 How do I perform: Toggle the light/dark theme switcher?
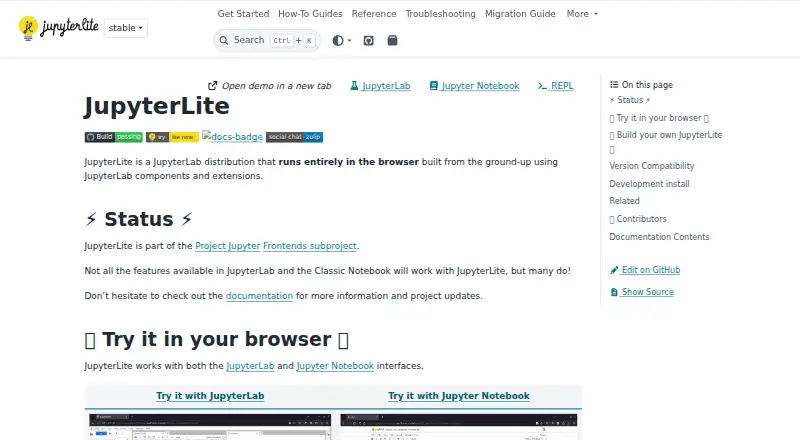coord(341,40)
